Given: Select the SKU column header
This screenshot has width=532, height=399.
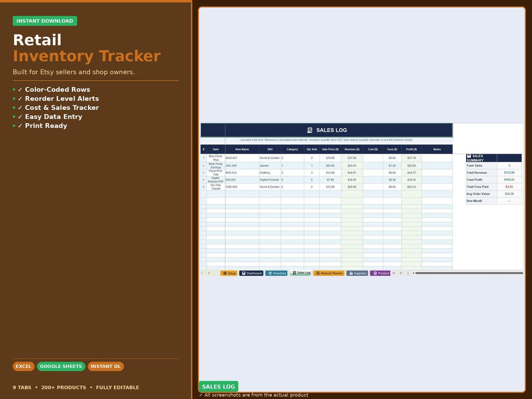Looking at the screenshot, I should (270, 149).
